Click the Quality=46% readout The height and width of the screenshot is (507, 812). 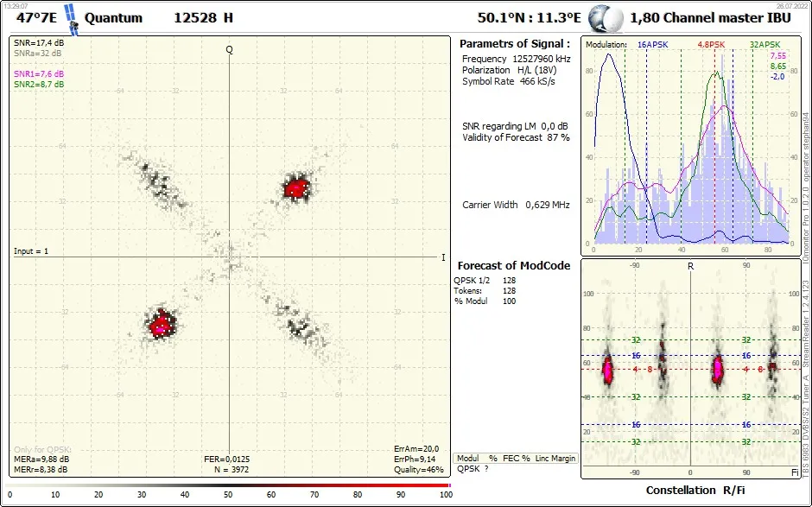coord(418,470)
